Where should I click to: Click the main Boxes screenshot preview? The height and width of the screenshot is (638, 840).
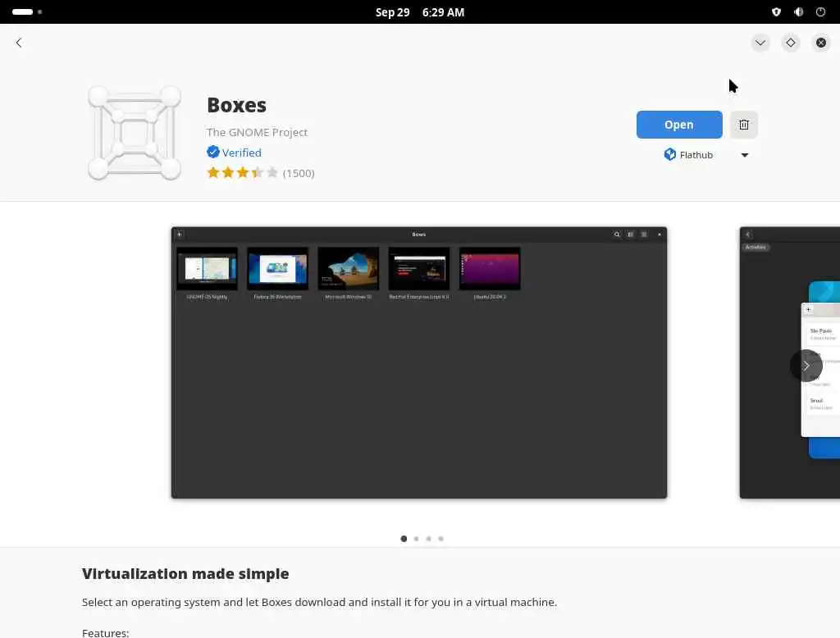click(419, 362)
